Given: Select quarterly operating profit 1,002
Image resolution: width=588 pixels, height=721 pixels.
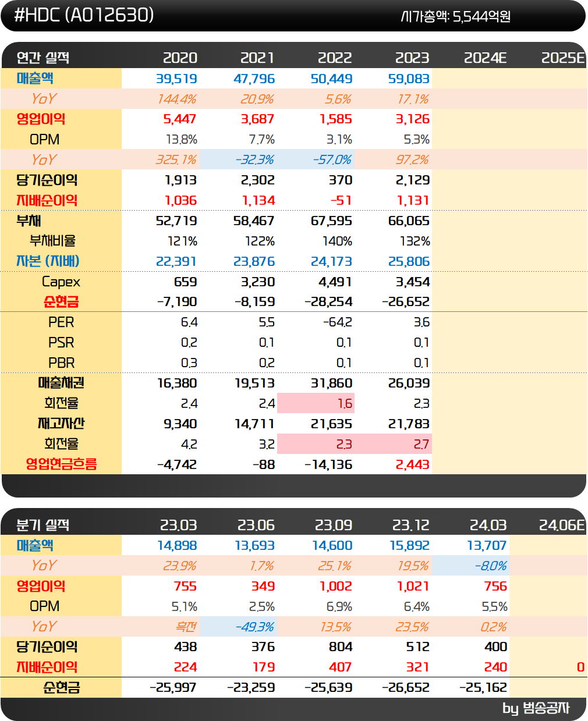Looking at the screenshot, I should pos(336,586).
